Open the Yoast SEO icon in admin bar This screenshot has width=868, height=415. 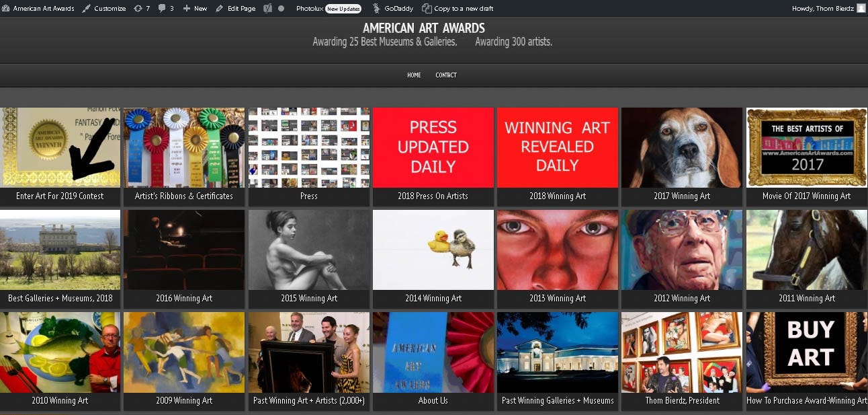click(x=267, y=8)
